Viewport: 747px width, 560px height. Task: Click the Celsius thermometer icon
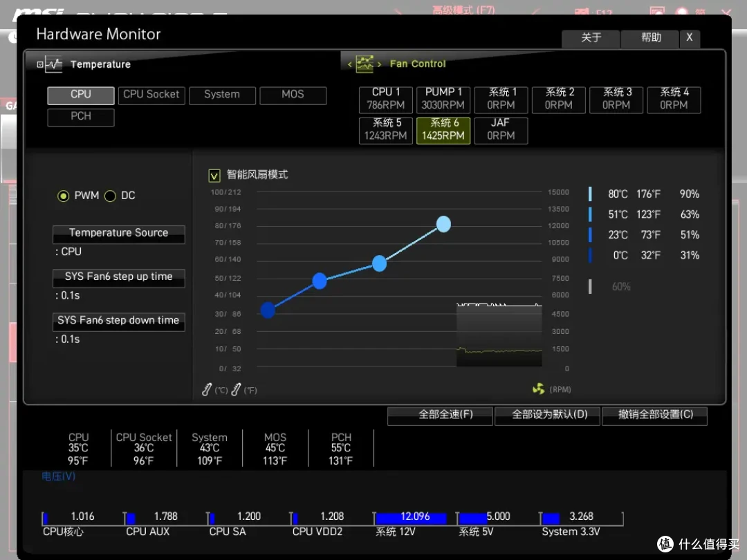(x=206, y=389)
